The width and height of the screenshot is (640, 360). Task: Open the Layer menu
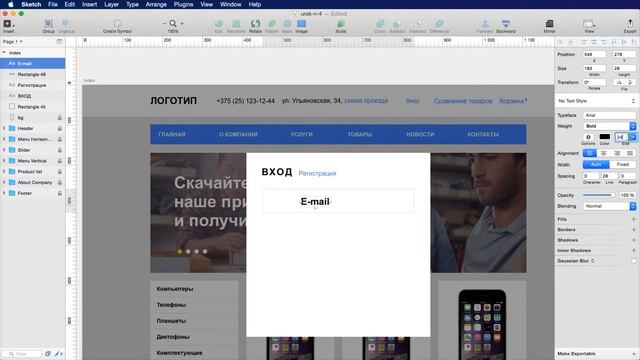tap(111, 4)
